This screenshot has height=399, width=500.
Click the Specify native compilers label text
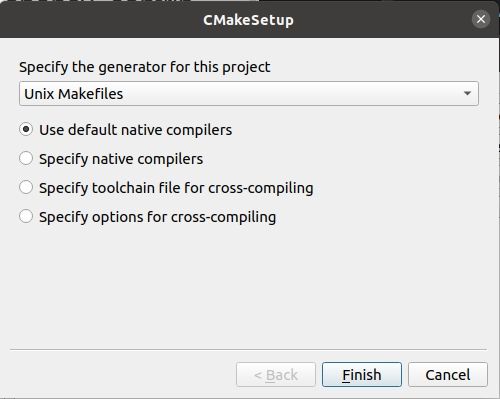[121, 159]
